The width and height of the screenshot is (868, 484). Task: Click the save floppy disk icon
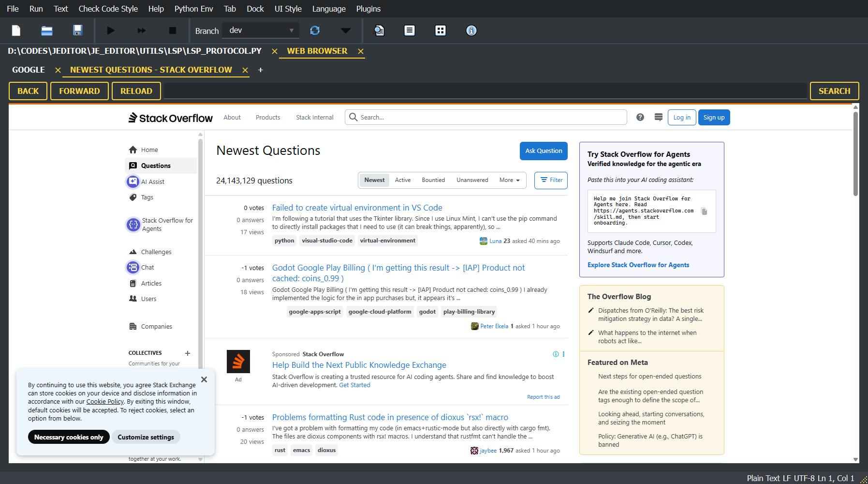pyautogui.click(x=77, y=30)
